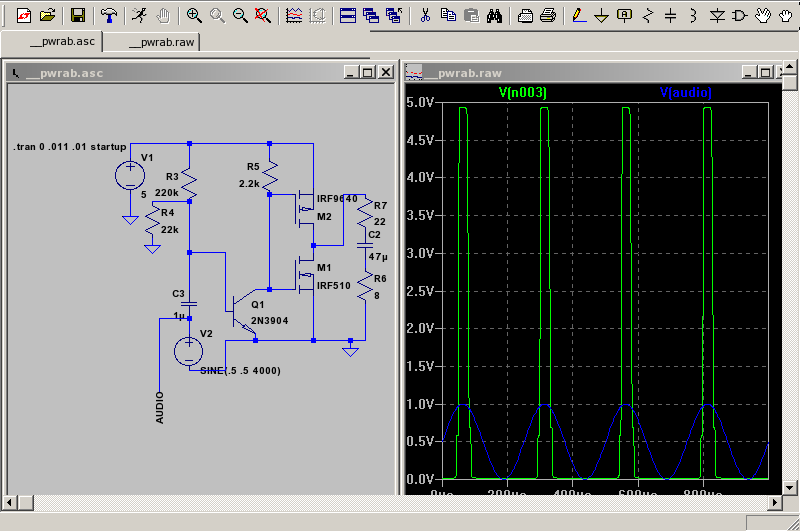The height and width of the screenshot is (531, 800).
Task: Close the __pwrab.asc schematic window
Action: pyautogui.click(x=386, y=72)
